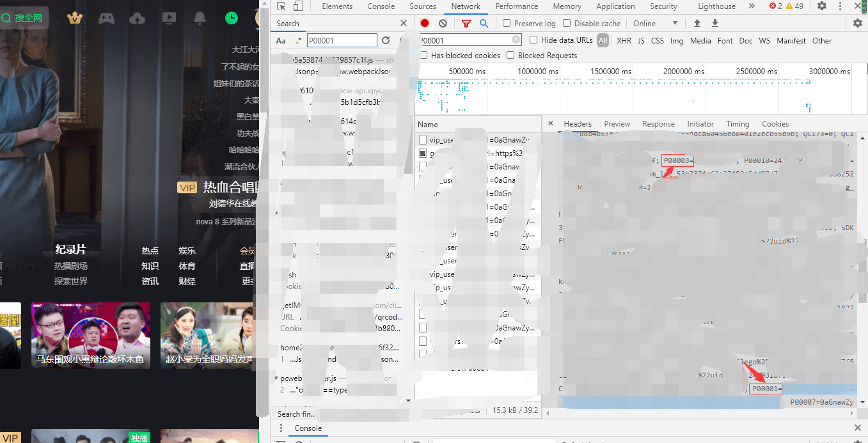
Task: Switch to the Memory tab
Action: (567, 6)
